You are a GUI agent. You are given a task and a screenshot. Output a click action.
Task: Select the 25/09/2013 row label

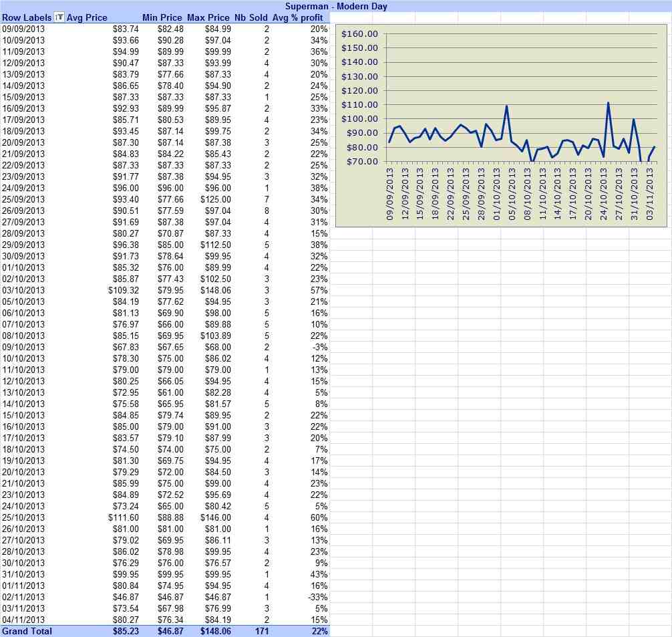(23, 199)
